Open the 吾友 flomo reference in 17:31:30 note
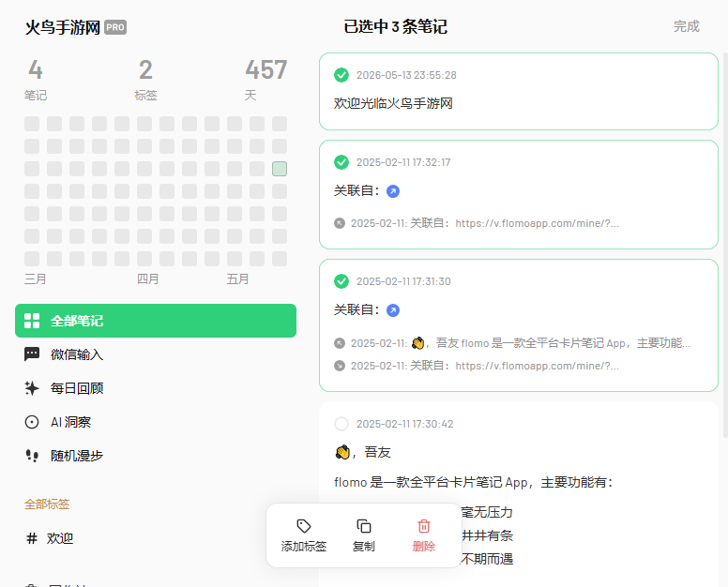 click(x=521, y=343)
